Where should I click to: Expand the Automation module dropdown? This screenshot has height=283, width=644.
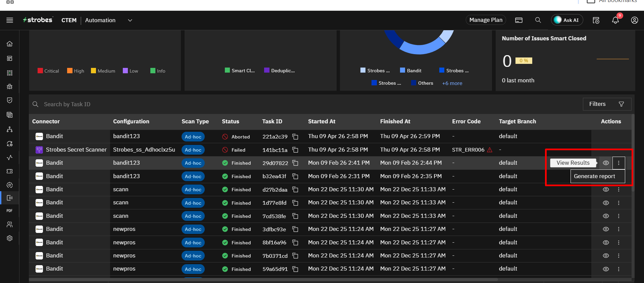point(130,20)
